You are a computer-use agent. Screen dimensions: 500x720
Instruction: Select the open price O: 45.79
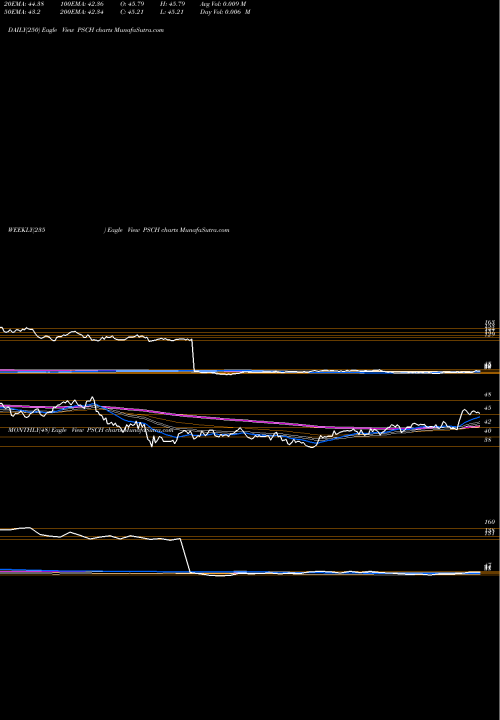(x=133, y=4)
